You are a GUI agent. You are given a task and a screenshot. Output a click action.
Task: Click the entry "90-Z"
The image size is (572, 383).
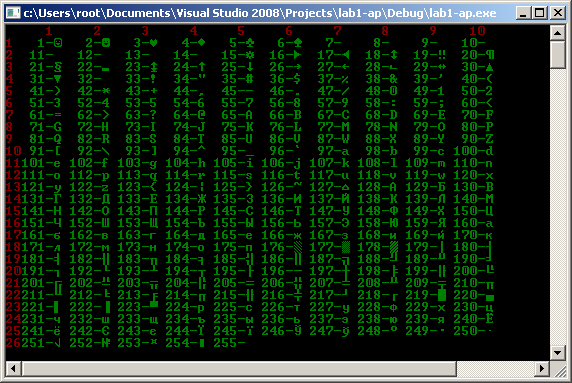click(477, 139)
